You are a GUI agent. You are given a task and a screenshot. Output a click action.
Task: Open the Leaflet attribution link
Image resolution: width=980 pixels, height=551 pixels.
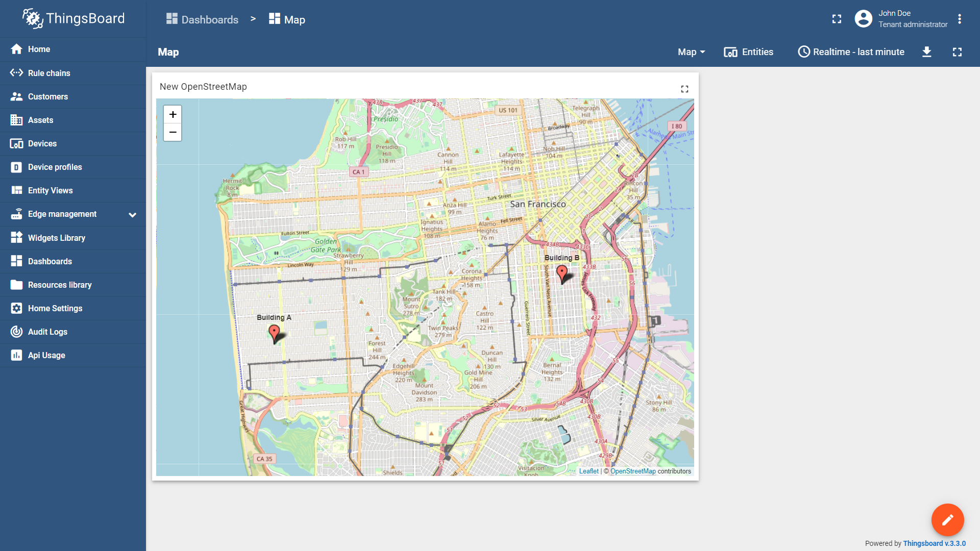coord(589,471)
